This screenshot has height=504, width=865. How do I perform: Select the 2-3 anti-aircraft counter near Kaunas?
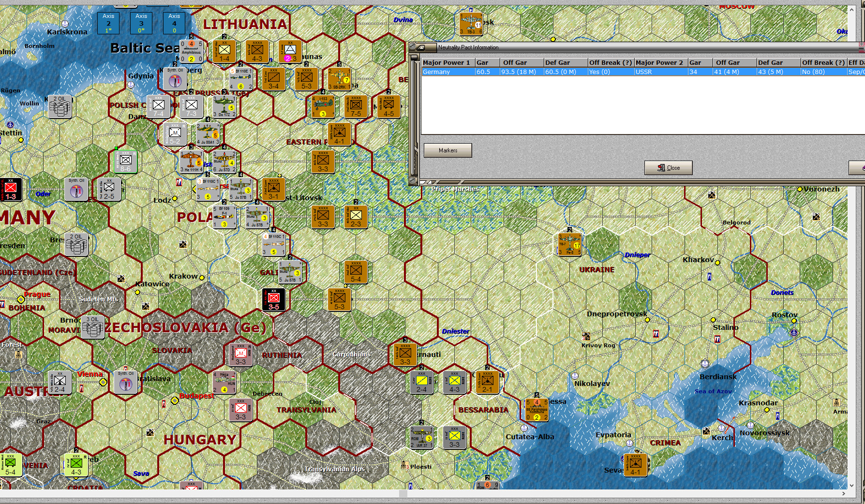[290, 51]
